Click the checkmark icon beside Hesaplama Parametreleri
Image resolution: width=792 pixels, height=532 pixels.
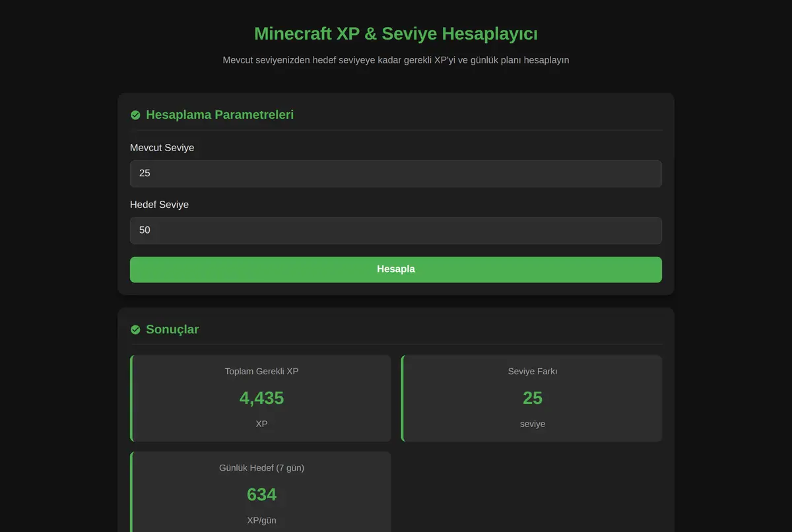(135, 115)
